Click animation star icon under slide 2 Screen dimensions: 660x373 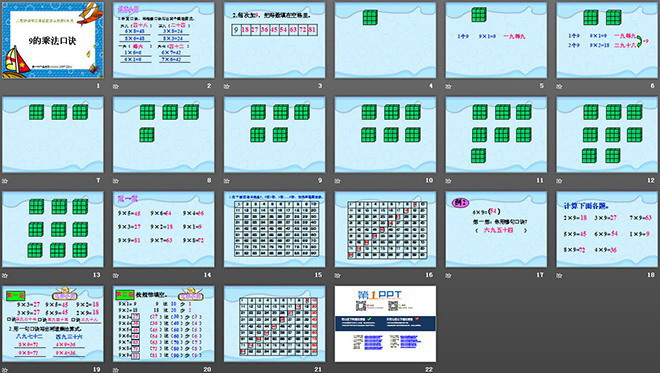[x=116, y=86]
